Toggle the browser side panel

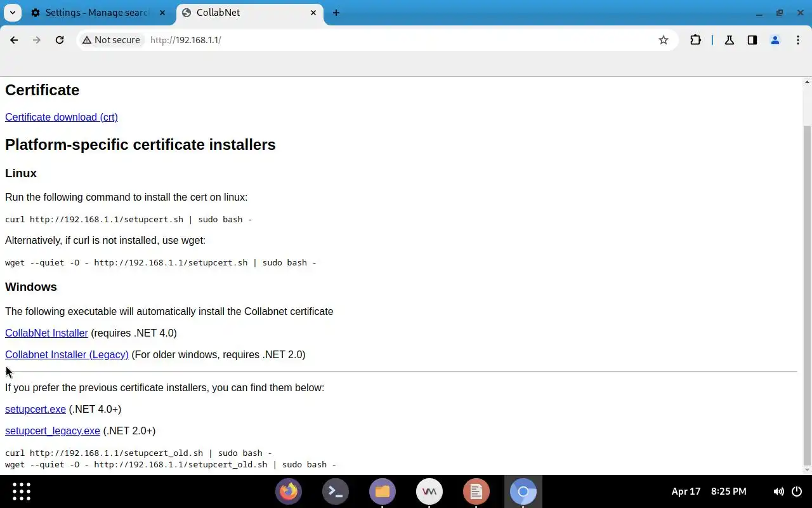pyautogui.click(x=752, y=40)
